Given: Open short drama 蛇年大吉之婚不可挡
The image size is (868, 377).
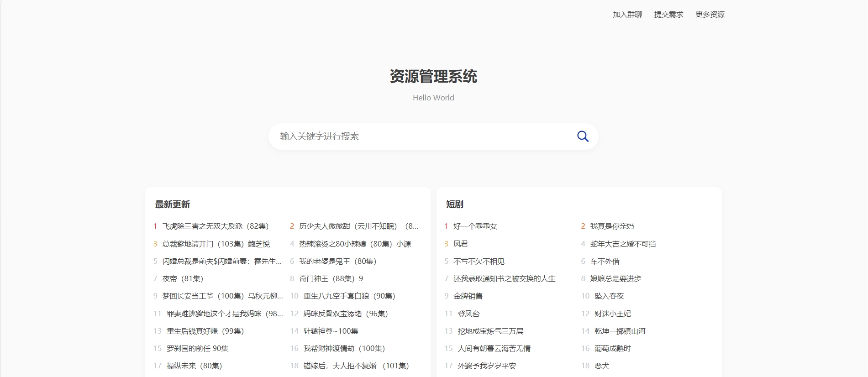Looking at the screenshot, I should [x=623, y=244].
